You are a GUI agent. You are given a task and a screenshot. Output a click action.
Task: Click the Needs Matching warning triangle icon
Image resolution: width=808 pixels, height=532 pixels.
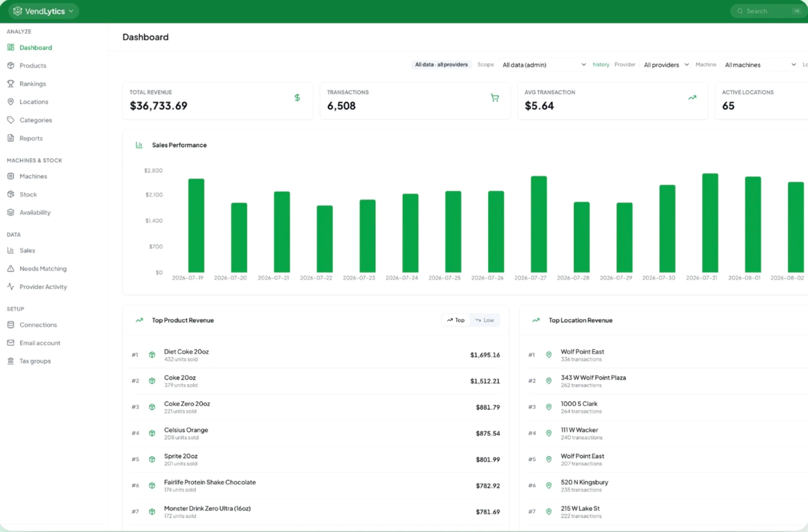pyautogui.click(x=11, y=268)
